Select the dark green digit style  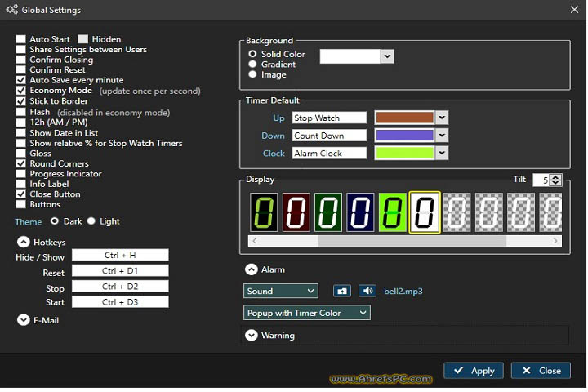[328, 212]
